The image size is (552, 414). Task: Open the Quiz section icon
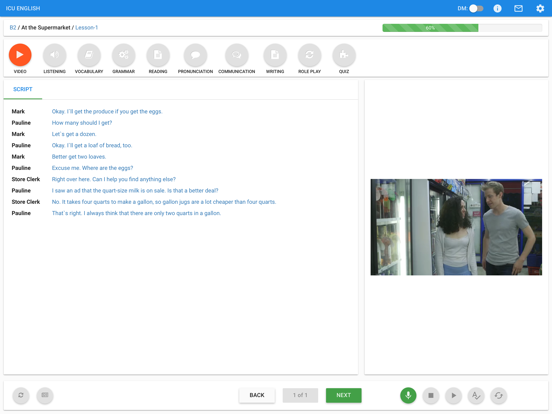coord(344,55)
